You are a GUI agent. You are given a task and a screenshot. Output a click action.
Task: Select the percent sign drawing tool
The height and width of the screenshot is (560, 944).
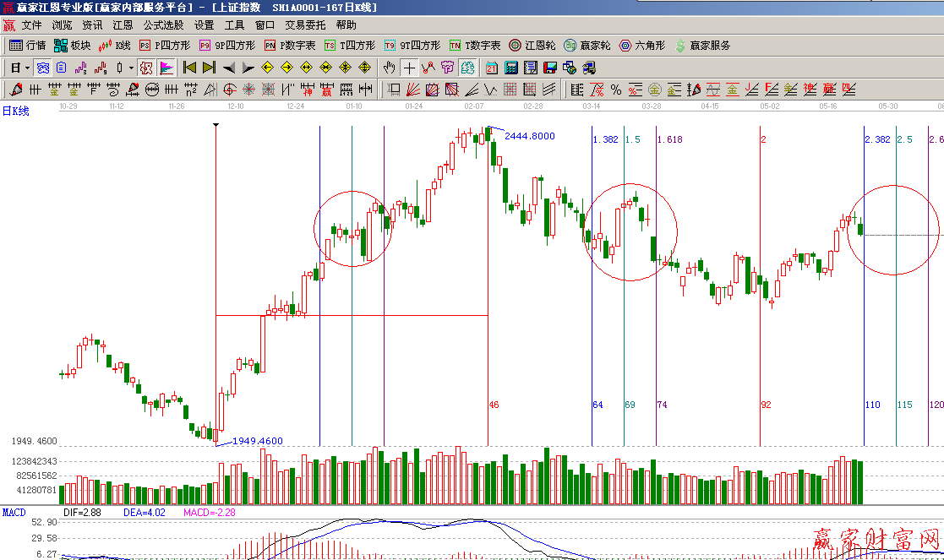pos(615,90)
